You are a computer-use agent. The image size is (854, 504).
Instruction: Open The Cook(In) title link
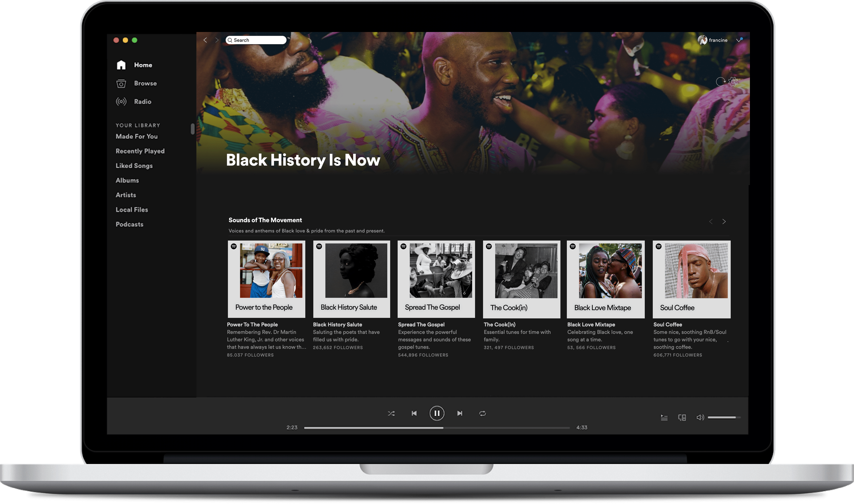pos(500,325)
